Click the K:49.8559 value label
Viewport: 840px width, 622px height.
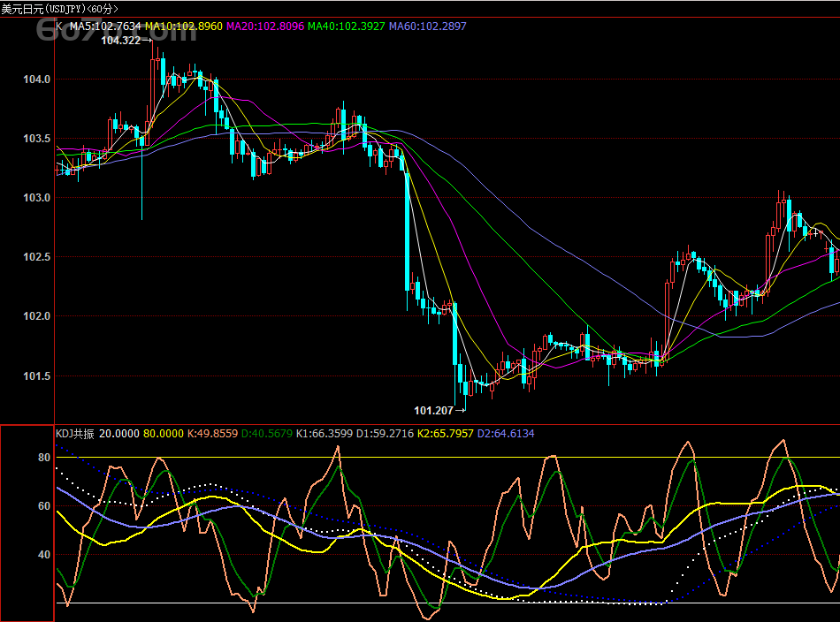coord(212,434)
